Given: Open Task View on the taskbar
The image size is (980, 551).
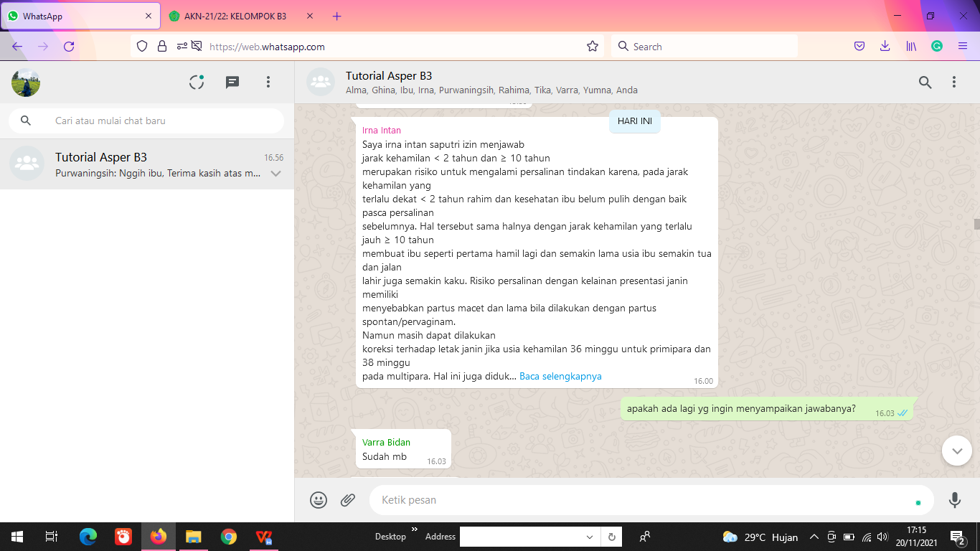Looking at the screenshot, I should [x=52, y=537].
